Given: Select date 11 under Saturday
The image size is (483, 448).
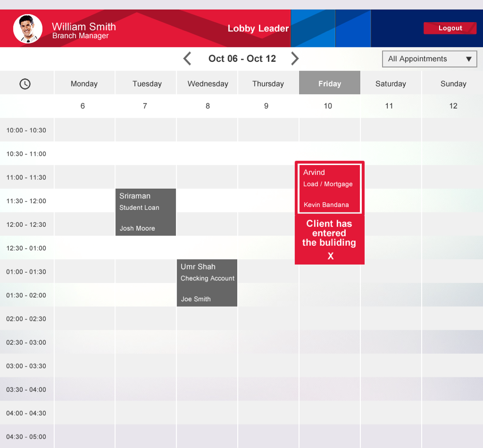Looking at the screenshot, I should tap(389, 106).
